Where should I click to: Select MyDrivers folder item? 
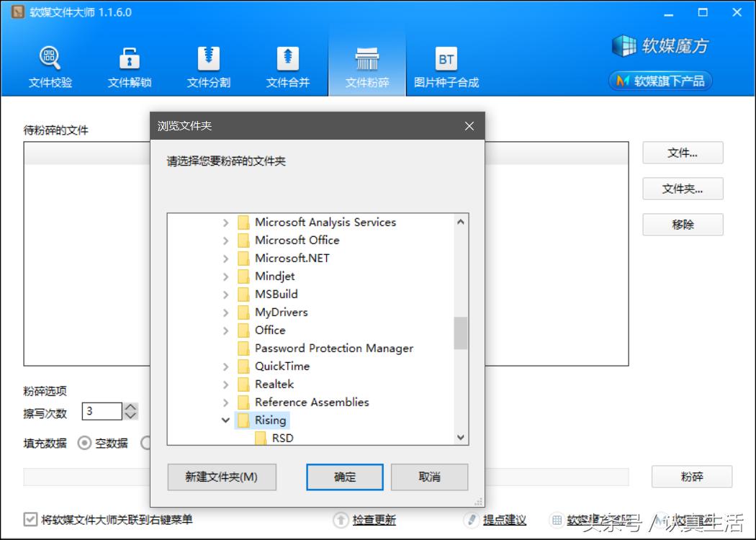[273, 312]
